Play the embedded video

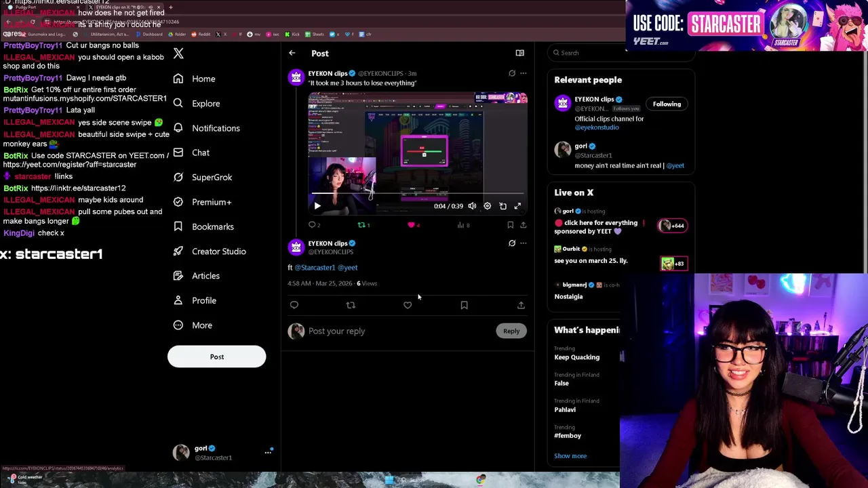pos(317,206)
